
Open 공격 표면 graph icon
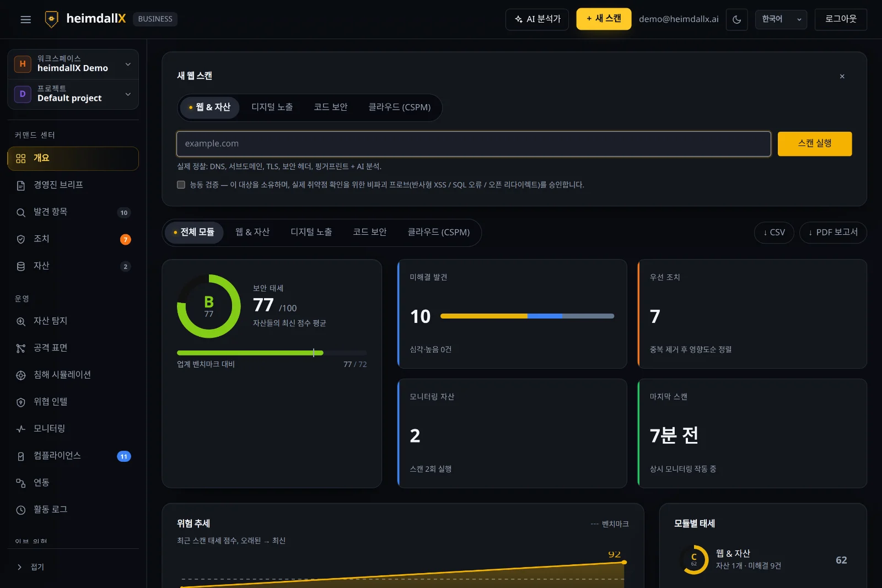[x=21, y=348]
